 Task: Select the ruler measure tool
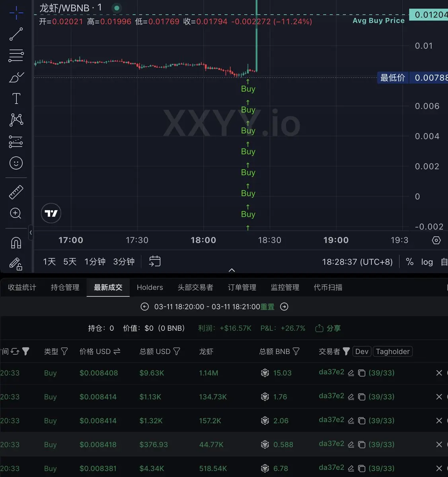pyautogui.click(x=16, y=192)
